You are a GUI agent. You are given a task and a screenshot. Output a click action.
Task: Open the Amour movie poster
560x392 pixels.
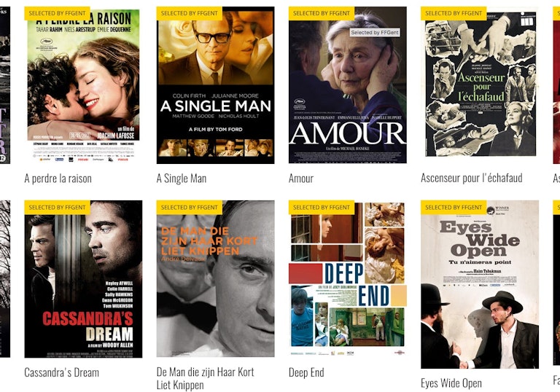tap(348, 85)
